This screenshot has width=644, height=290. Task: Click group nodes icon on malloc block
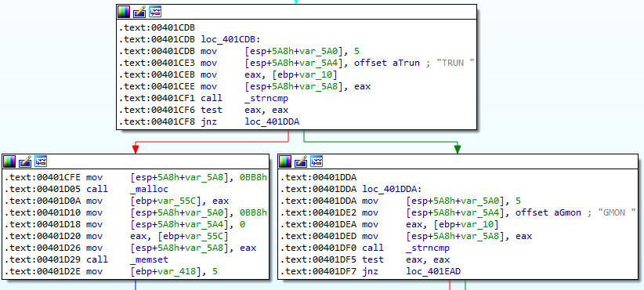click(41, 161)
